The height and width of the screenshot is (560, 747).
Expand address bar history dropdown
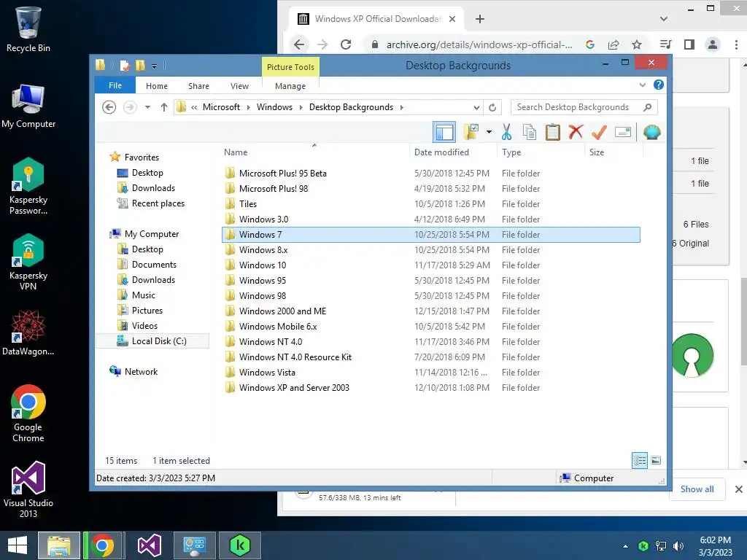[476, 107]
